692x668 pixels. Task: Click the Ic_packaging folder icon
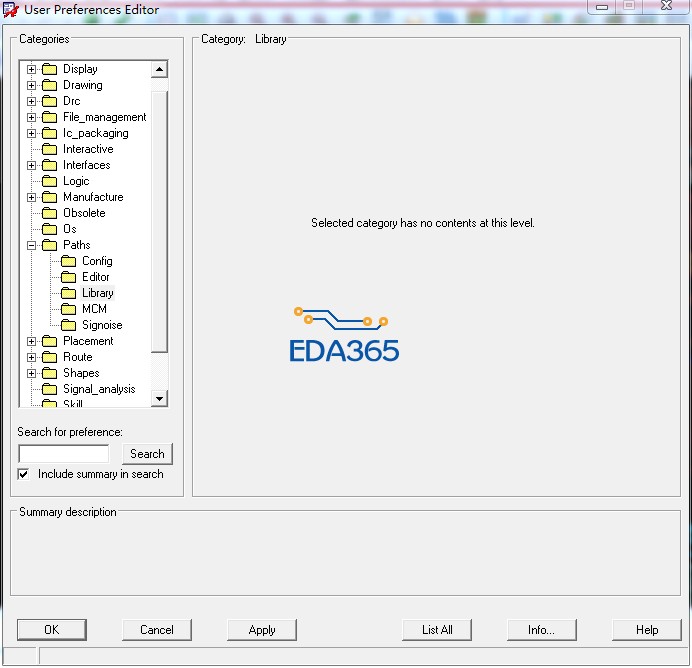pyautogui.click(x=49, y=133)
